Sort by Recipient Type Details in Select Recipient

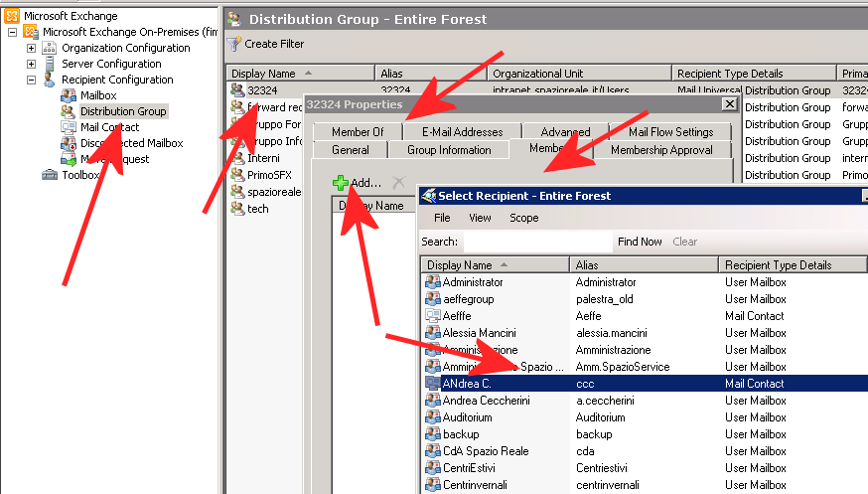(793, 265)
